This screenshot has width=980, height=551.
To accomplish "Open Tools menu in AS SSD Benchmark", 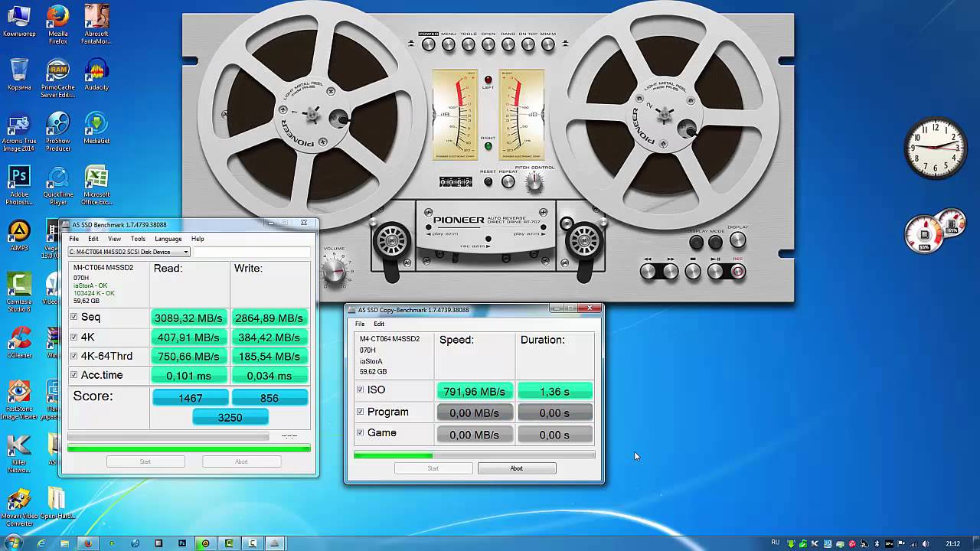I will point(138,239).
